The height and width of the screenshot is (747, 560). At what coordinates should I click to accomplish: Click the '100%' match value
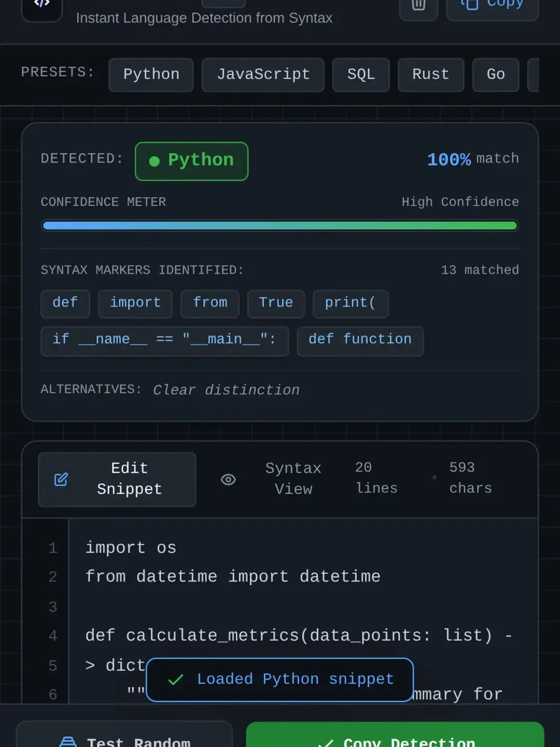[x=449, y=160]
